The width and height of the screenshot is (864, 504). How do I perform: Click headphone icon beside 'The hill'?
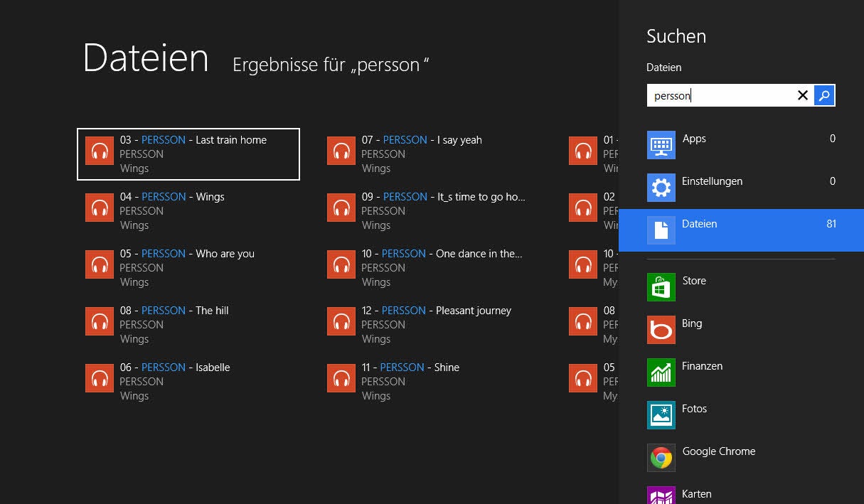100,321
